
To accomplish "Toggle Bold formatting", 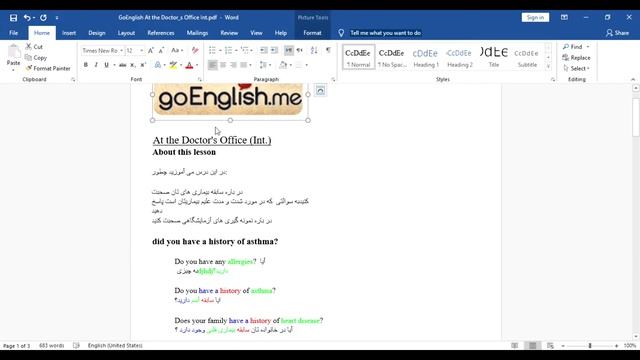I will pos(86,65).
